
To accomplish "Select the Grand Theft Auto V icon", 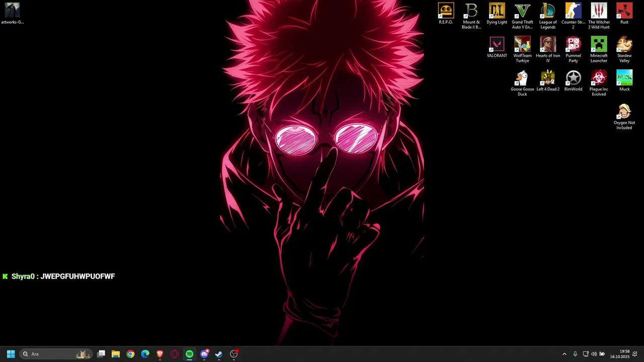I will coord(522,16).
